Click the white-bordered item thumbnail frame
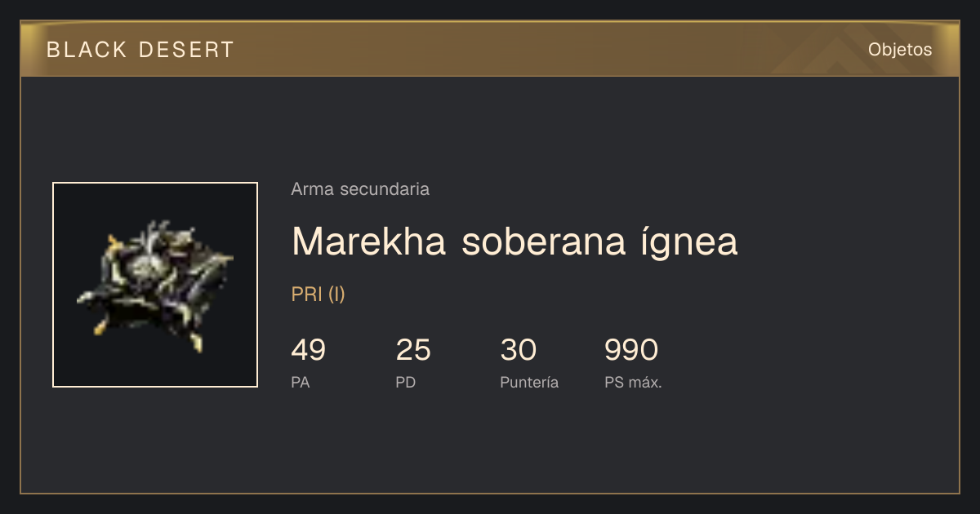The width and height of the screenshot is (980, 514). (x=155, y=285)
